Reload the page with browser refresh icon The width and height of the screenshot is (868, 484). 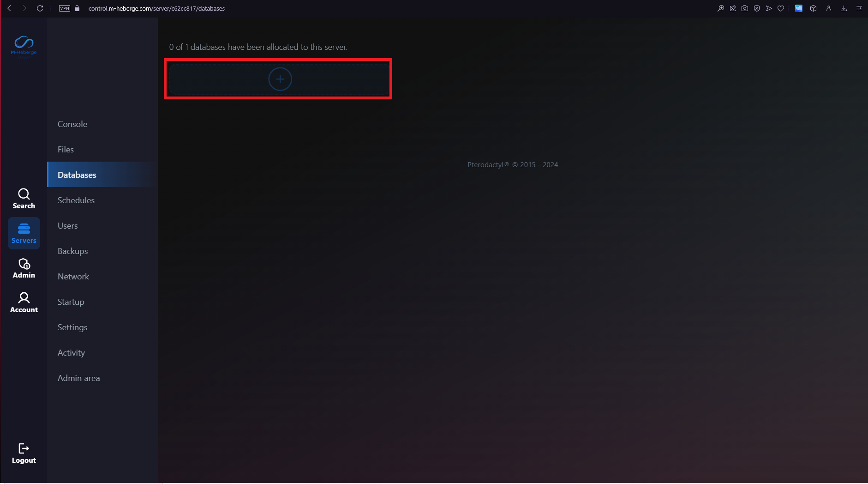pos(40,8)
